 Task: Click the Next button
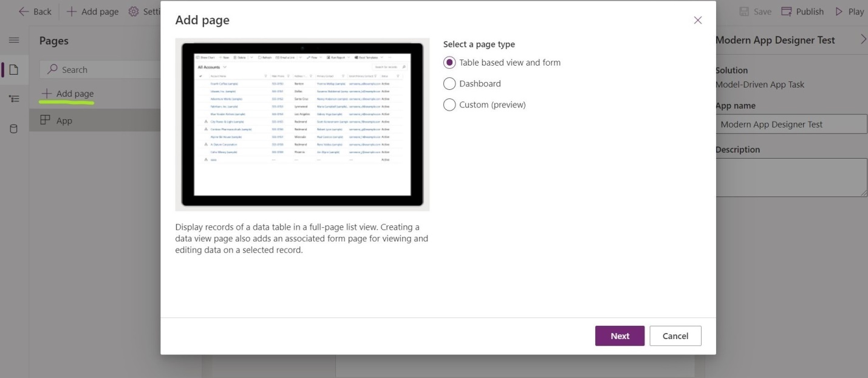pos(620,336)
